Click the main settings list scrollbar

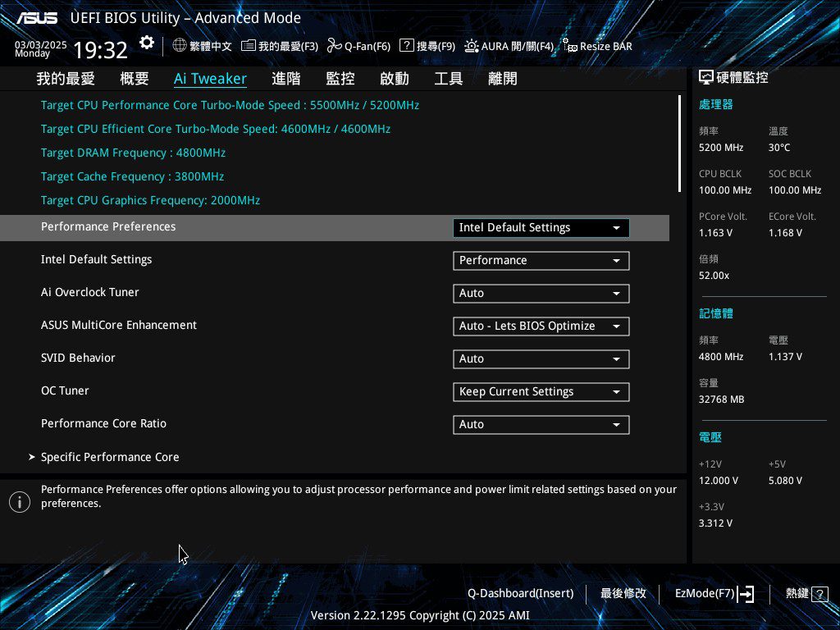pyautogui.click(x=679, y=144)
